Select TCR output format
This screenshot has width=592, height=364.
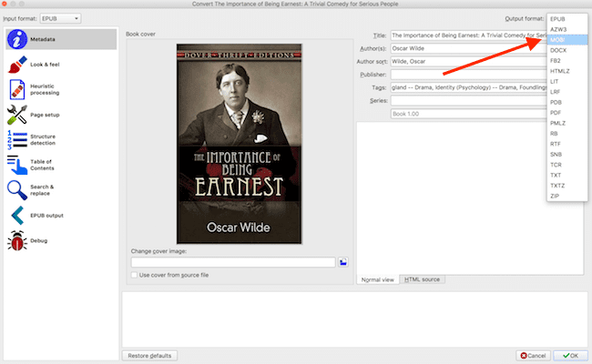566,165
